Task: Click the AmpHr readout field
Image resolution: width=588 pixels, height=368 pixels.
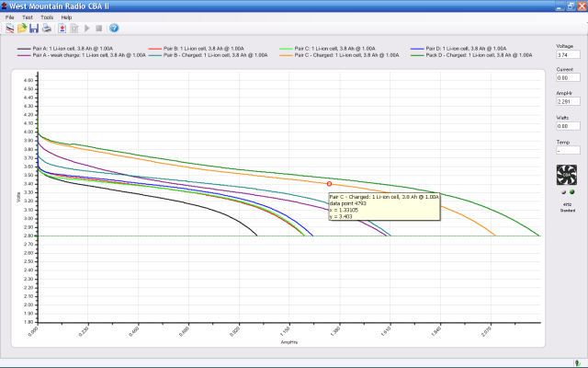Action: pyautogui.click(x=568, y=101)
